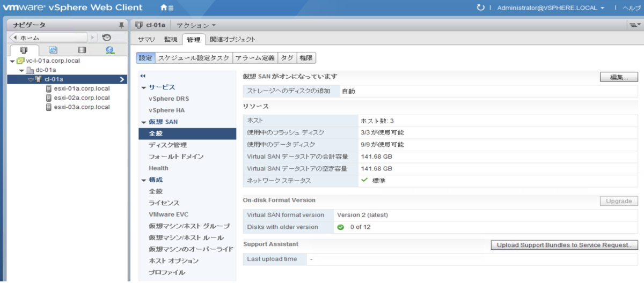Click the value 141.68 GB of 合計容量
This screenshot has width=644, height=283.
point(377,157)
